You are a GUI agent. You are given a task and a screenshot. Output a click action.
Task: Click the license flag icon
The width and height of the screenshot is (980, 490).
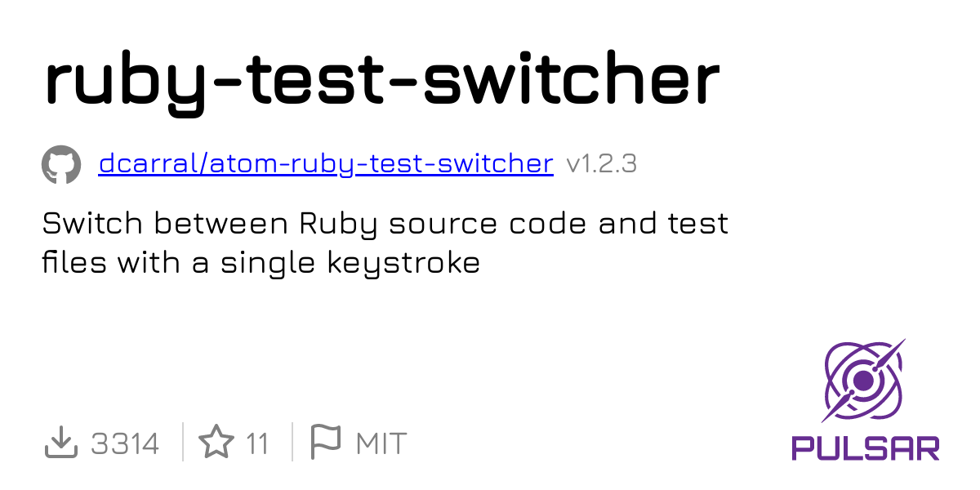click(x=326, y=443)
